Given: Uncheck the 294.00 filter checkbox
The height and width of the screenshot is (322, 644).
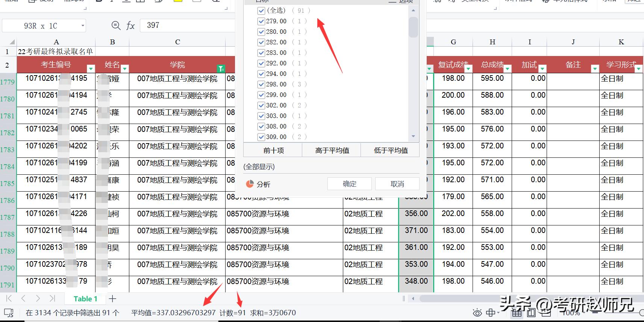Looking at the screenshot, I should pos(261,74).
